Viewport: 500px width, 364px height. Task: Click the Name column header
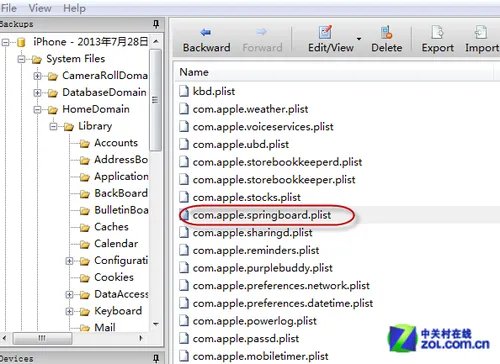[194, 72]
